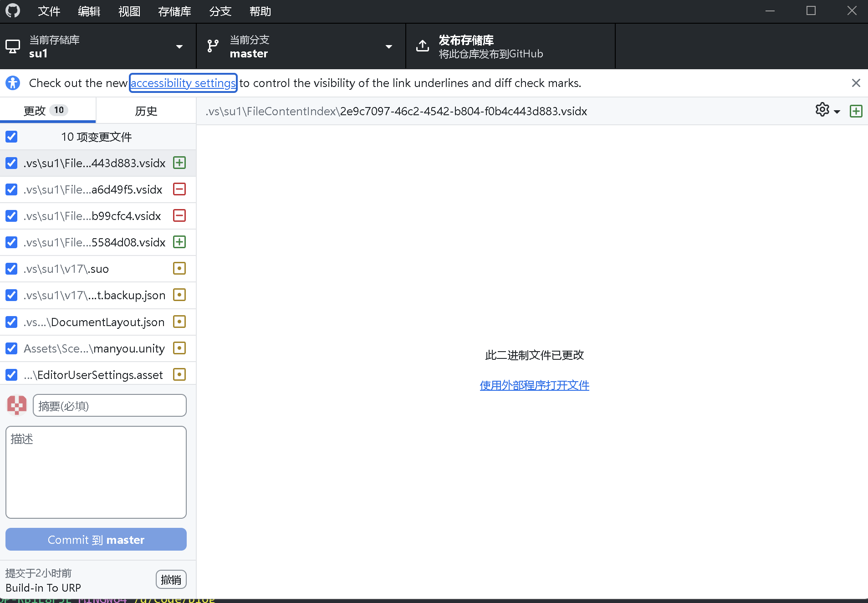This screenshot has height=603, width=868.
Task: Open the 视图 menu
Action: pyautogui.click(x=129, y=11)
